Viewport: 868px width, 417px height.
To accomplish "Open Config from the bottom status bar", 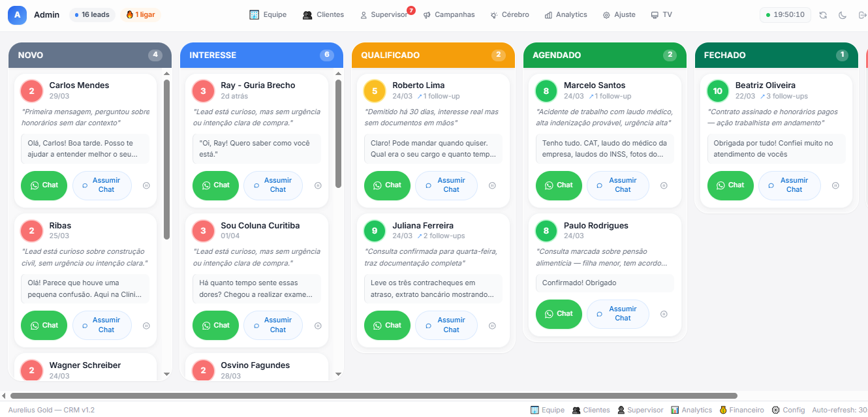I will pos(788,410).
